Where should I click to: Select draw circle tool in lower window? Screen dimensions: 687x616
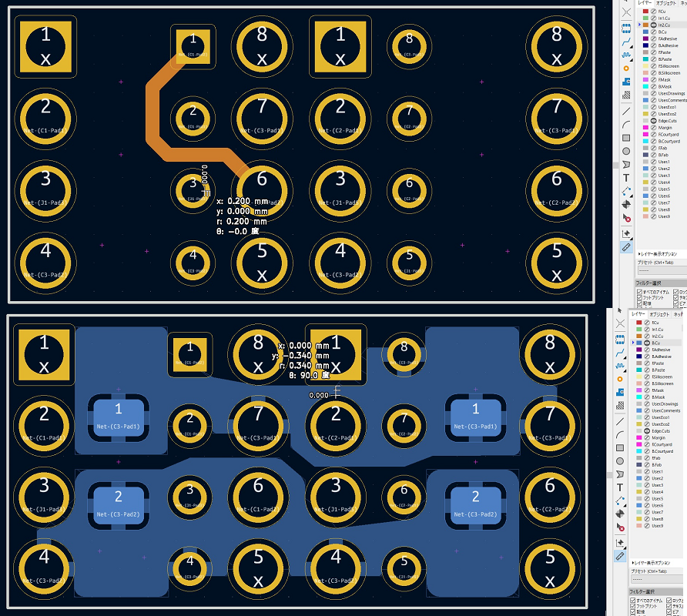pos(620,461)
